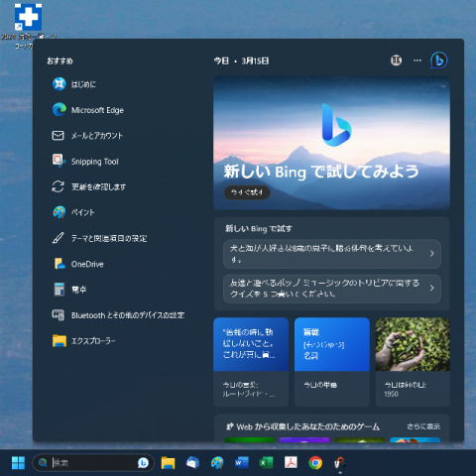Open theme settings brush icon
Screen dimensions: 476x476
point(59,238)
